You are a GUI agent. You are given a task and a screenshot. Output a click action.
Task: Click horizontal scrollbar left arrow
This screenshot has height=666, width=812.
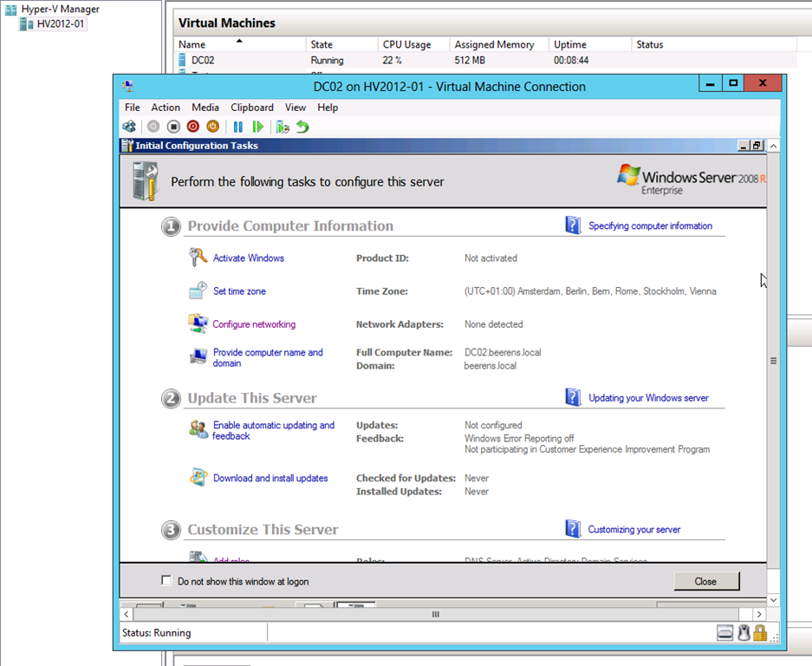127,614
